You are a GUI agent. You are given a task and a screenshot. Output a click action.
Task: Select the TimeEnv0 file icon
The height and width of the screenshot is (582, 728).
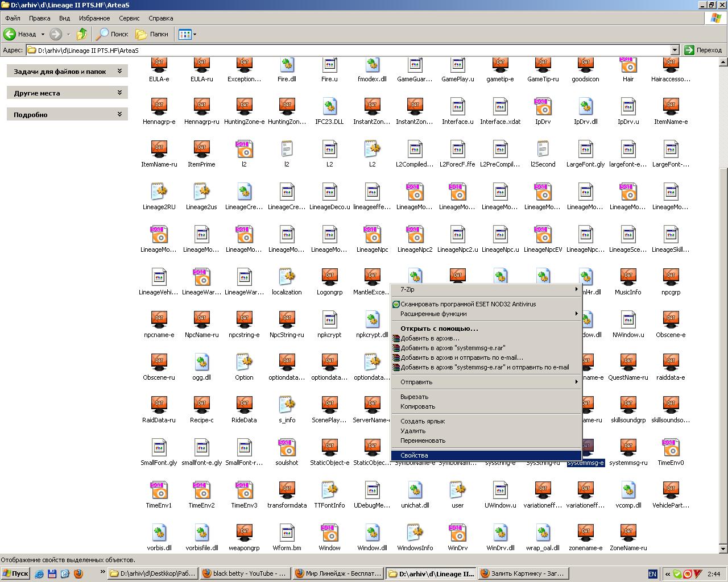pyautogui.click(x=671, y=448)
